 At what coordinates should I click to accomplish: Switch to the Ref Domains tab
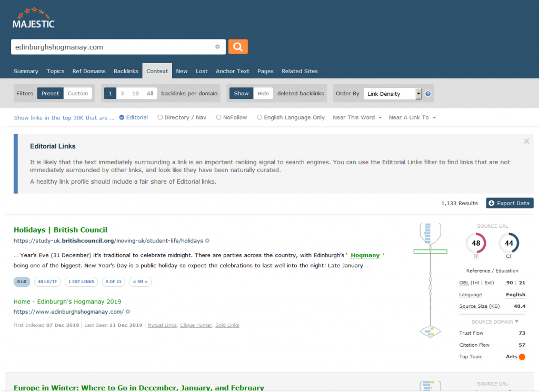(x=89, y=71)
